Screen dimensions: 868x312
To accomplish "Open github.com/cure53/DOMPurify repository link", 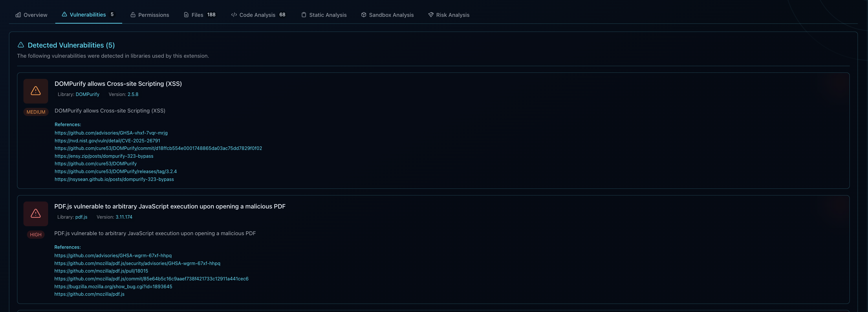I will point(96,164).
